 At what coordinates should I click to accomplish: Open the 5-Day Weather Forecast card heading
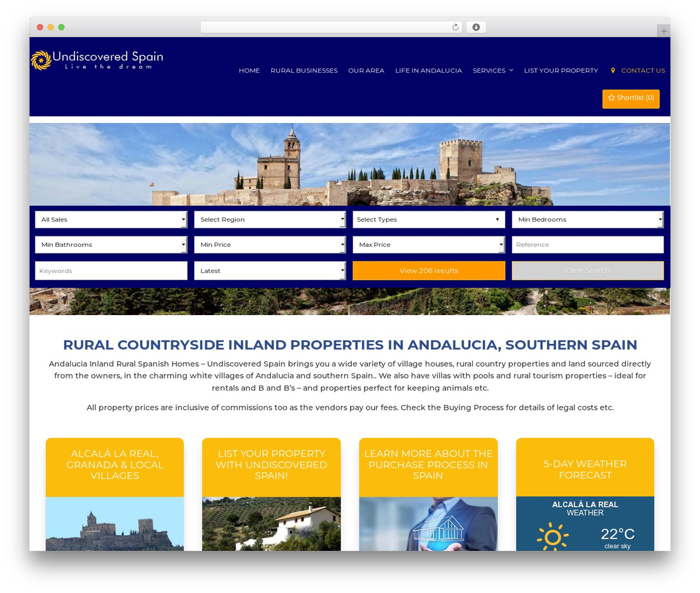[x=585, y=469]
